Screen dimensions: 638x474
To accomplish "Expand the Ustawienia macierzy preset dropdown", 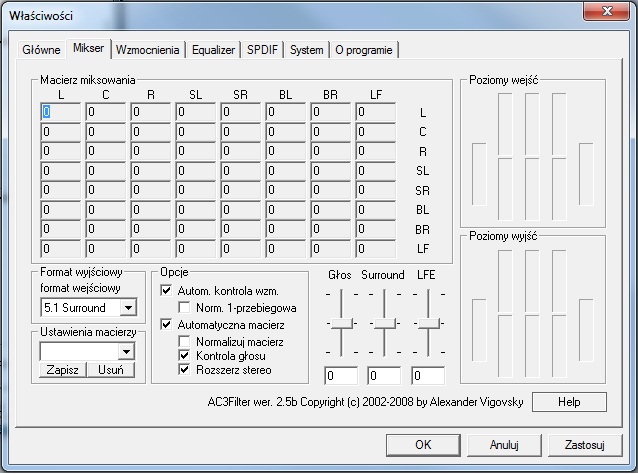I will coord(127,351).
